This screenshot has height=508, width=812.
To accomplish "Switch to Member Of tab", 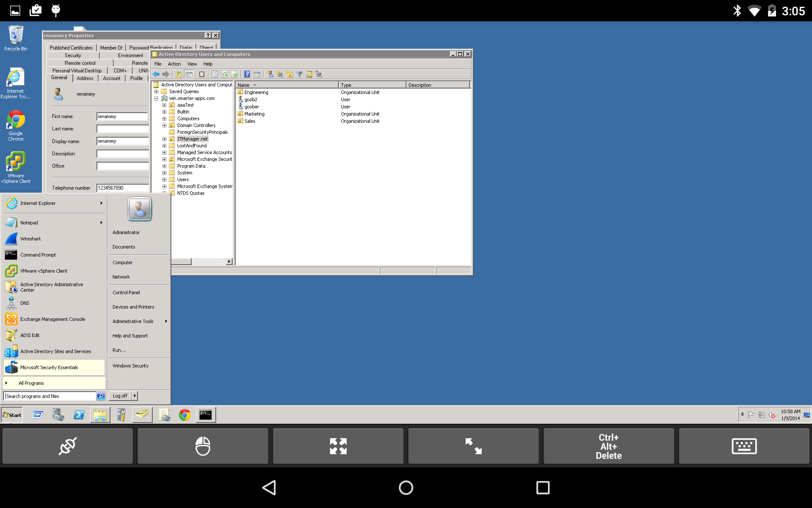I will pos(111,48).
